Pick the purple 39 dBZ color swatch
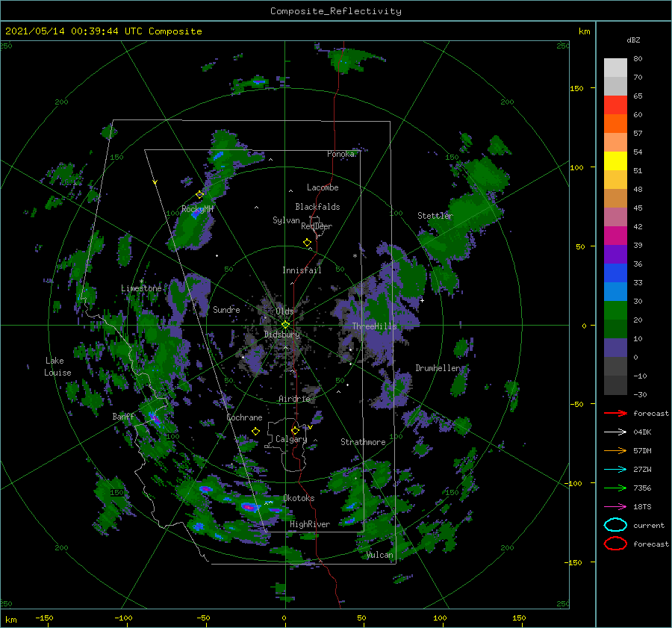672x628 pixels. [615, 254]
